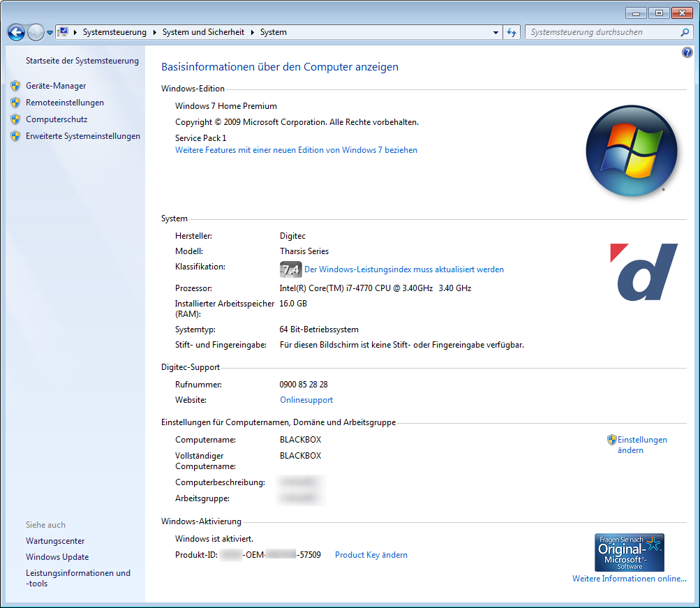
Task: Click the Tharsis Series model value
Action: click(304, 251)
